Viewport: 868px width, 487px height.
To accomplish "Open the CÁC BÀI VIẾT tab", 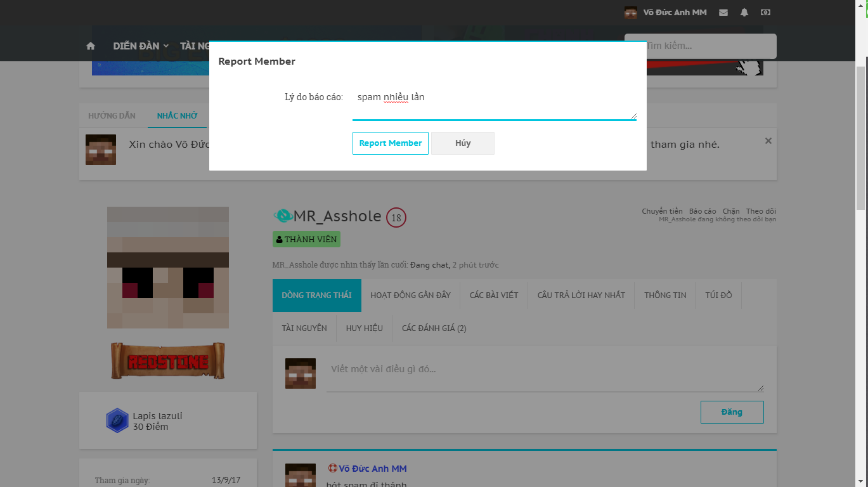I will click(x=494, y=295).
